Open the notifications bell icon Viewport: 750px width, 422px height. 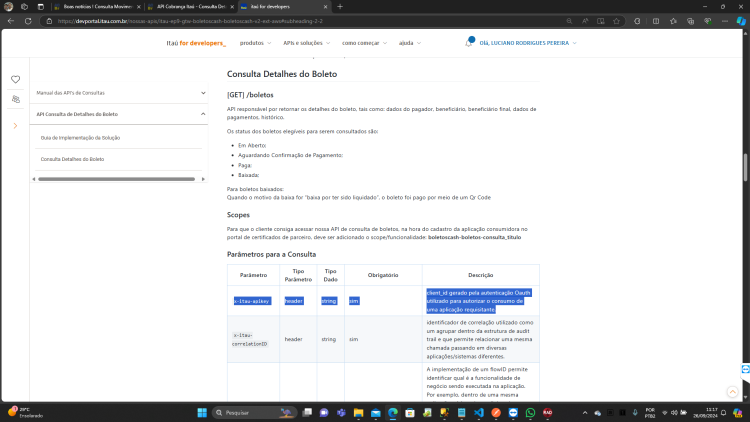pos(469,43)
